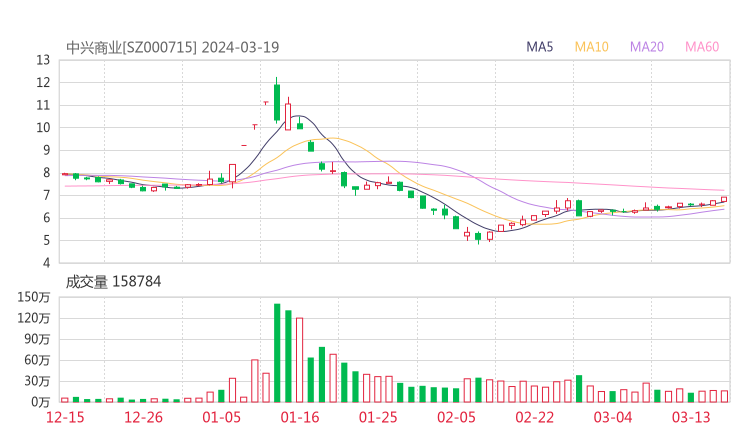Click the 03-13 date axis label
Image resolution: width=740 pixels, height=440 pixels.
[x=691, y=417]
